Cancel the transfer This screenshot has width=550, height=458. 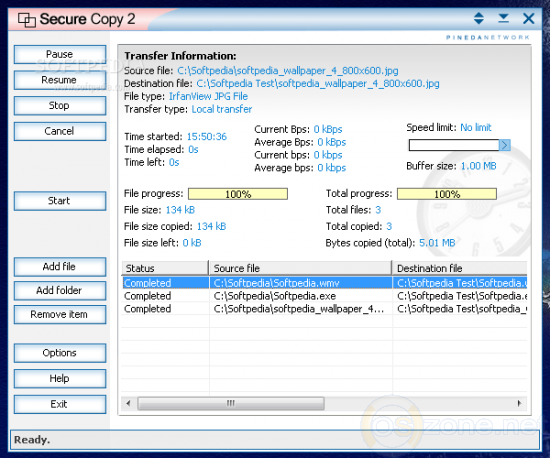[60, 131]
